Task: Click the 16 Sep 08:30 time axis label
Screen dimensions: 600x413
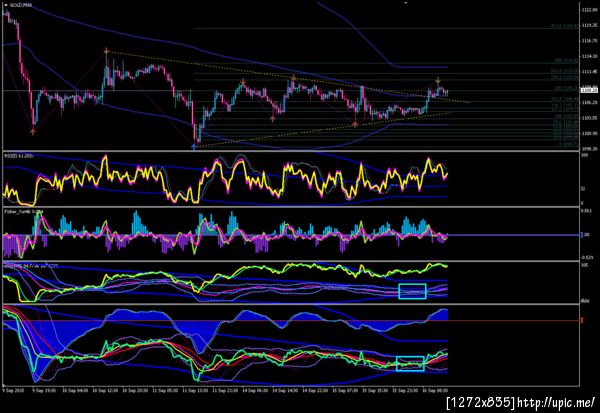Action: pyautogui.click(x=435, y=391)
